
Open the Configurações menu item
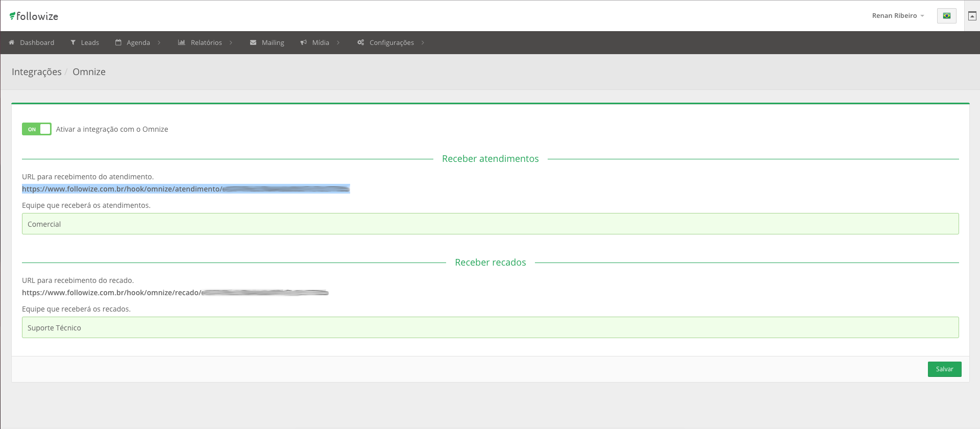[391, 42]
